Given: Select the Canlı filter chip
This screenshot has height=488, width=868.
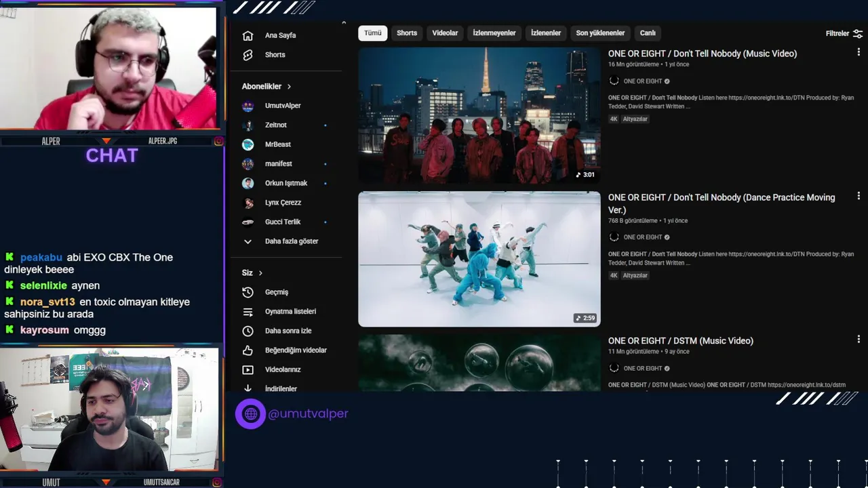Looking at the screenshot, I should 648,33.
